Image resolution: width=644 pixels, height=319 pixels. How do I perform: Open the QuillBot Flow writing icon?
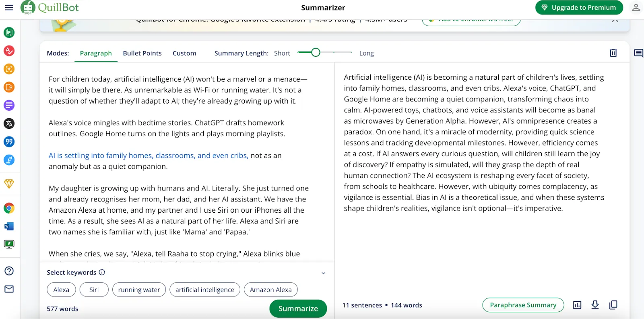click(x=9, y=160)
